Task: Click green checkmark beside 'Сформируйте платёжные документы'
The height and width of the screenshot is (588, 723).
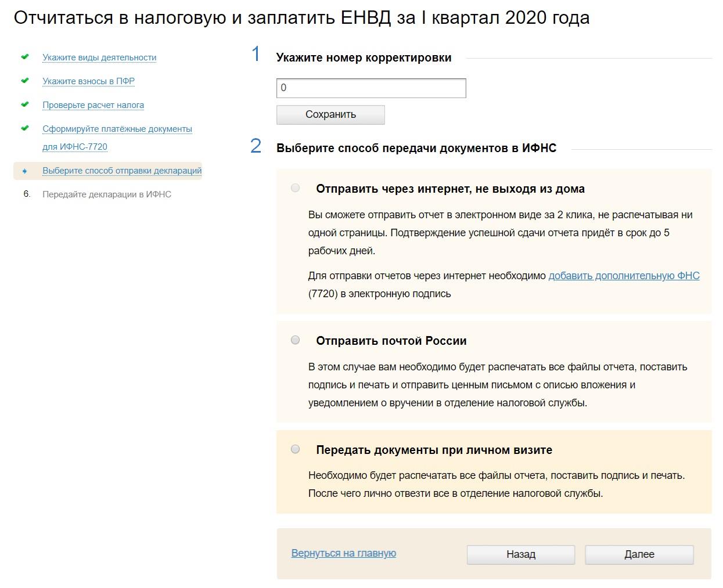Action: coord(25,128)
